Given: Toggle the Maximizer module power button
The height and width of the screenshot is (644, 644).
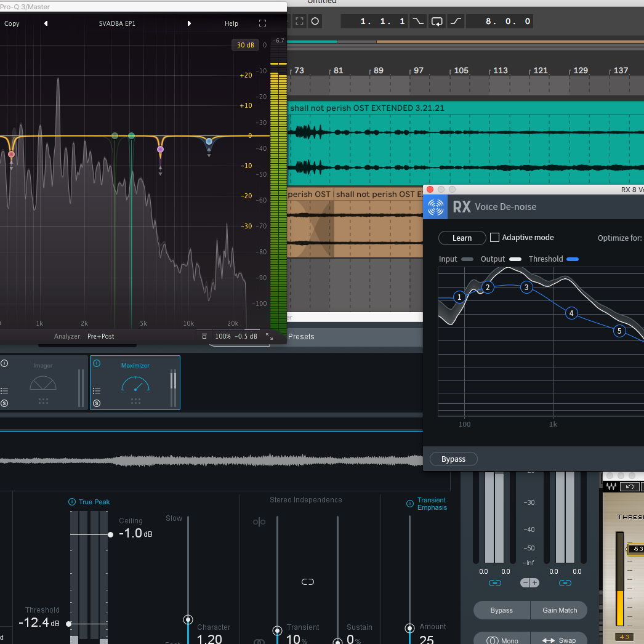Looking at the screenshot, I should (97, 363).
